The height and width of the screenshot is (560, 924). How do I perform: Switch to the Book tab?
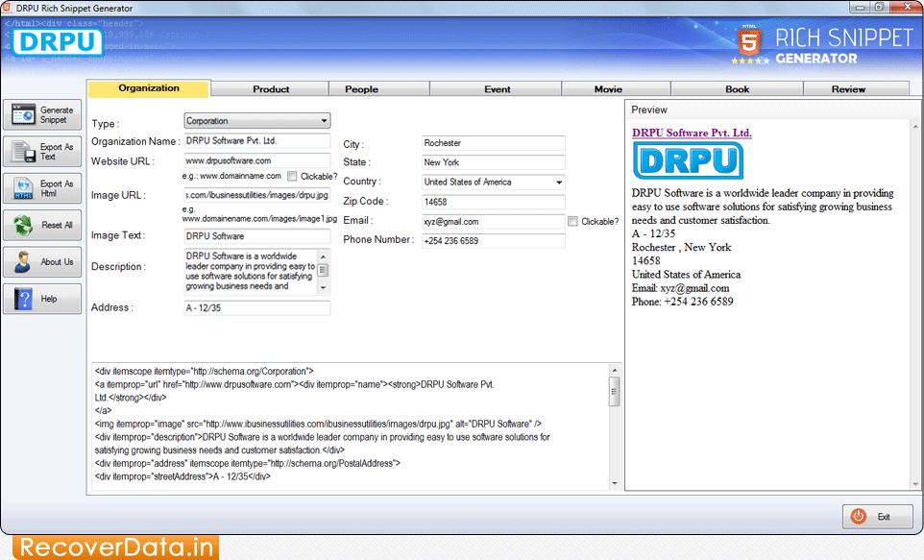point(738,89)
